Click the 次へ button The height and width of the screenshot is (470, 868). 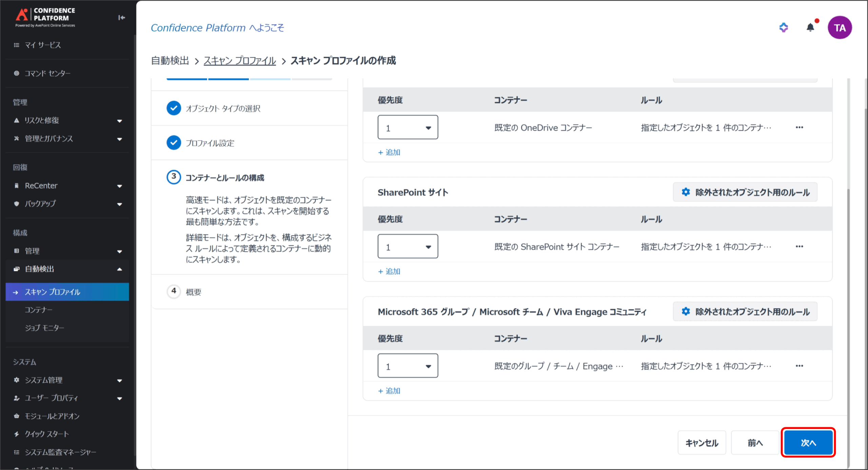pyautogui.click(x=808, y=443)
